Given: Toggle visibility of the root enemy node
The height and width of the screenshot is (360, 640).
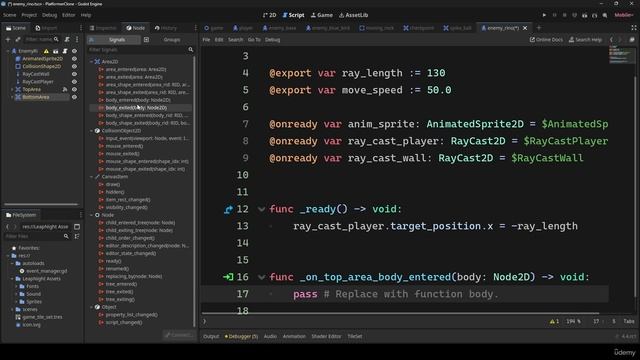Looking at the screenshot, I should (74, 51).
